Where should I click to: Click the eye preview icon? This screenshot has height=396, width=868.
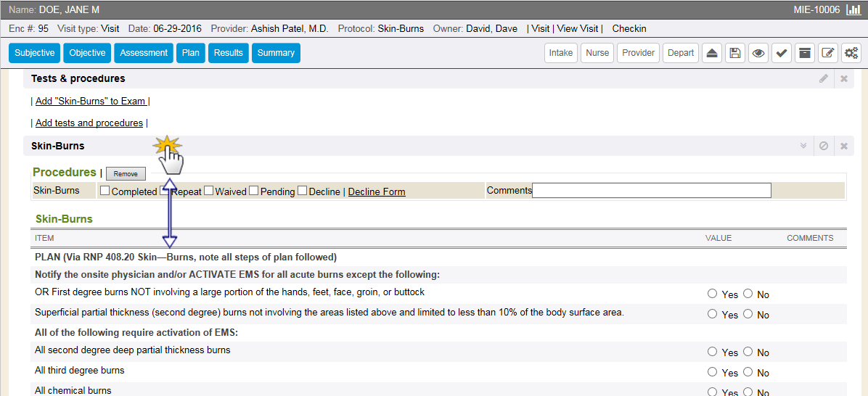click(x=758, y=53)
